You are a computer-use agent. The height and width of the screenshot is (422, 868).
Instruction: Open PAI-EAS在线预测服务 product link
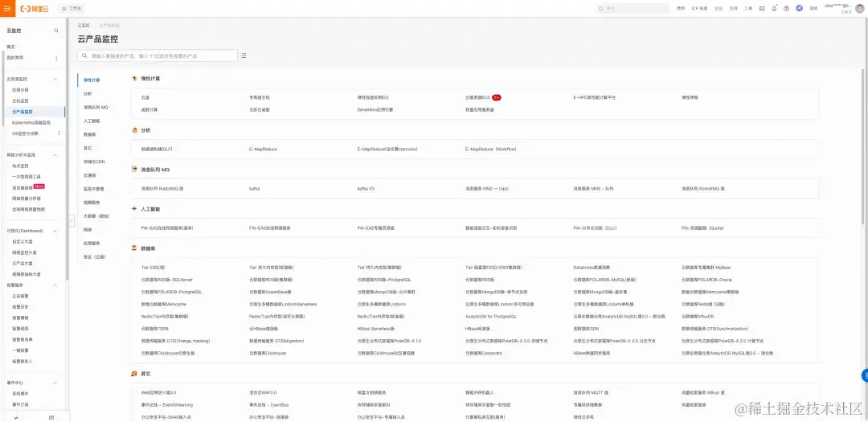tap(269, 228)
